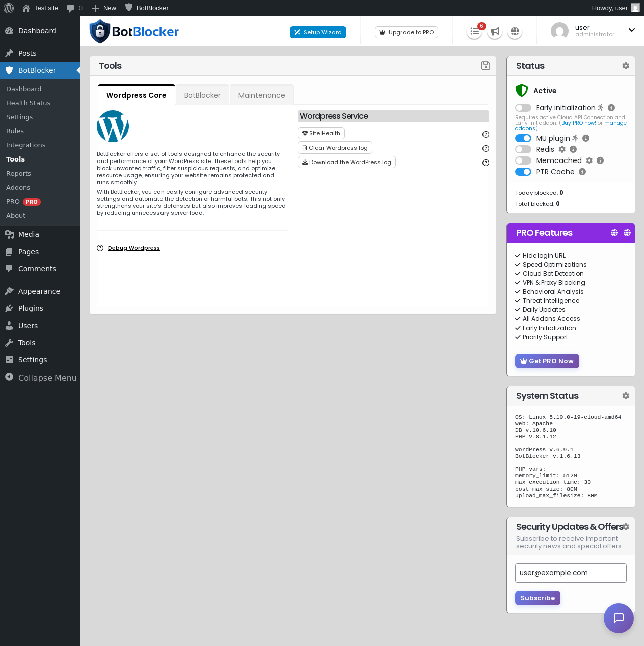
Task: Open Addons submenu item
Action: coord(18,187)
